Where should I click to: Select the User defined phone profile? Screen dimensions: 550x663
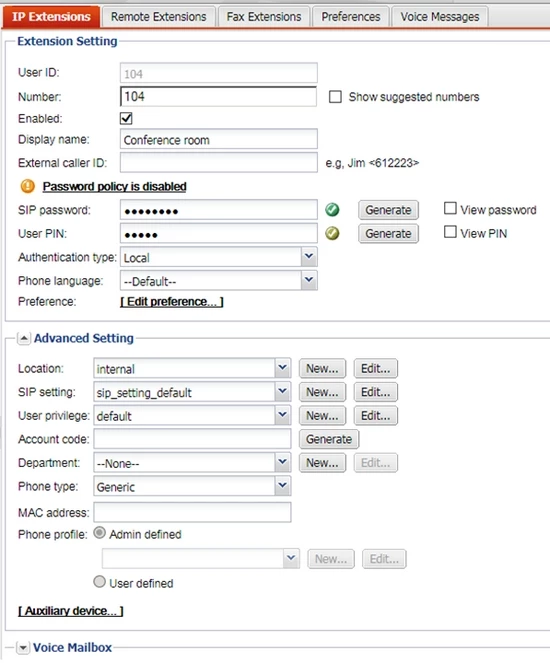coord(99,582)
